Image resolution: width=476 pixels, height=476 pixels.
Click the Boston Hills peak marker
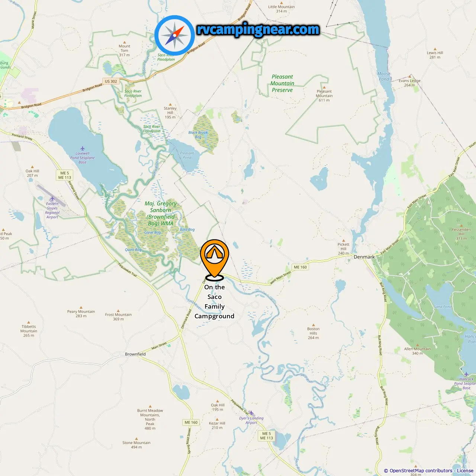point(313,325)
